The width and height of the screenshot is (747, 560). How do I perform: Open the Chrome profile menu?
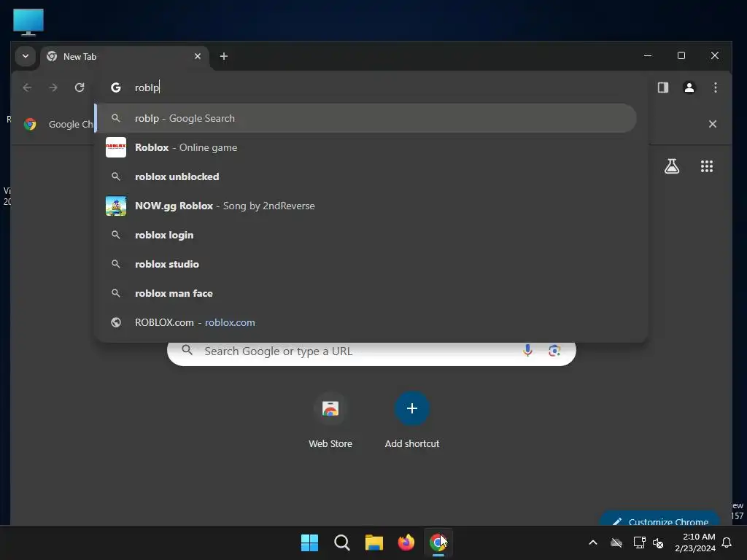click(x=689, y=87)
